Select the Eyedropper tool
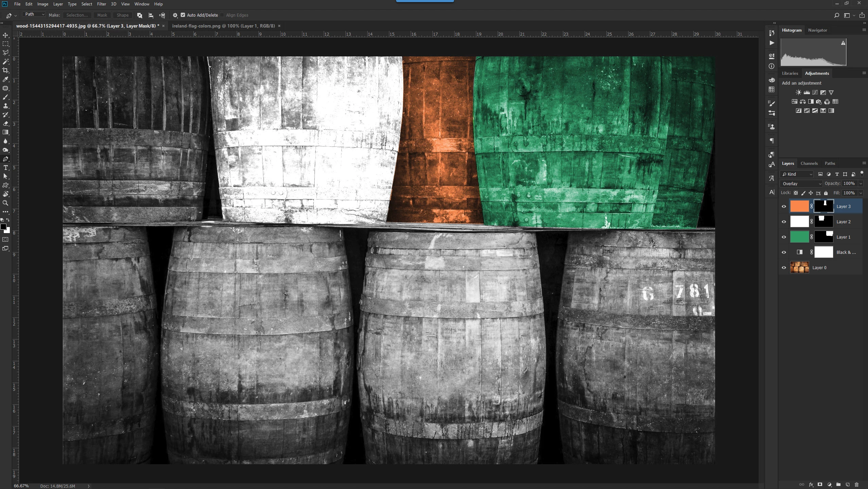This screenshot has height=489, width=868. [5, 79]
